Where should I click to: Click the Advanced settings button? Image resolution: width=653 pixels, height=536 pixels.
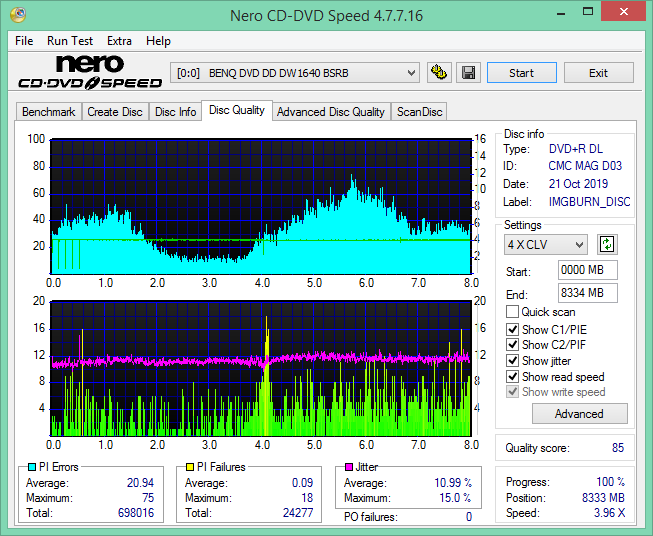point(580,414)
